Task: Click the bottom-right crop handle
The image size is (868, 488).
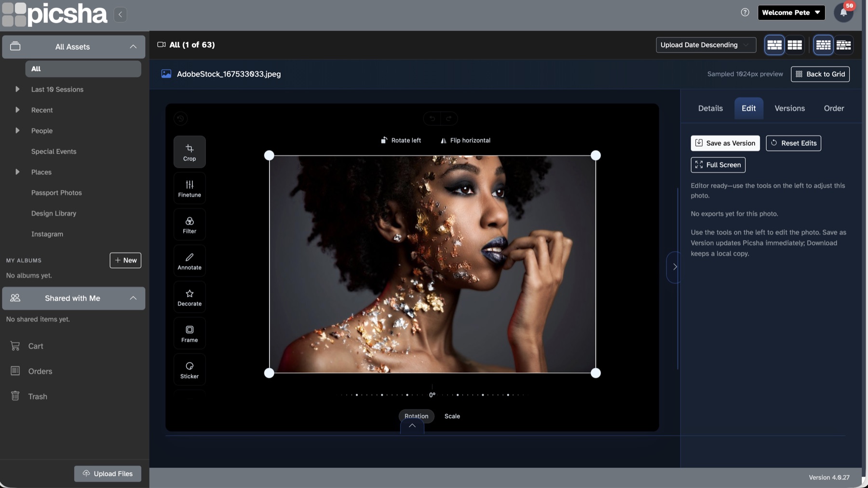Action: (x=596, y=373)
